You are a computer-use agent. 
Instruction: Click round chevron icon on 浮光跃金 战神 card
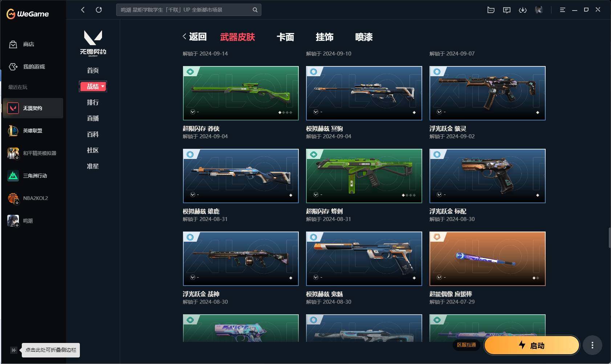click(193, 278)
